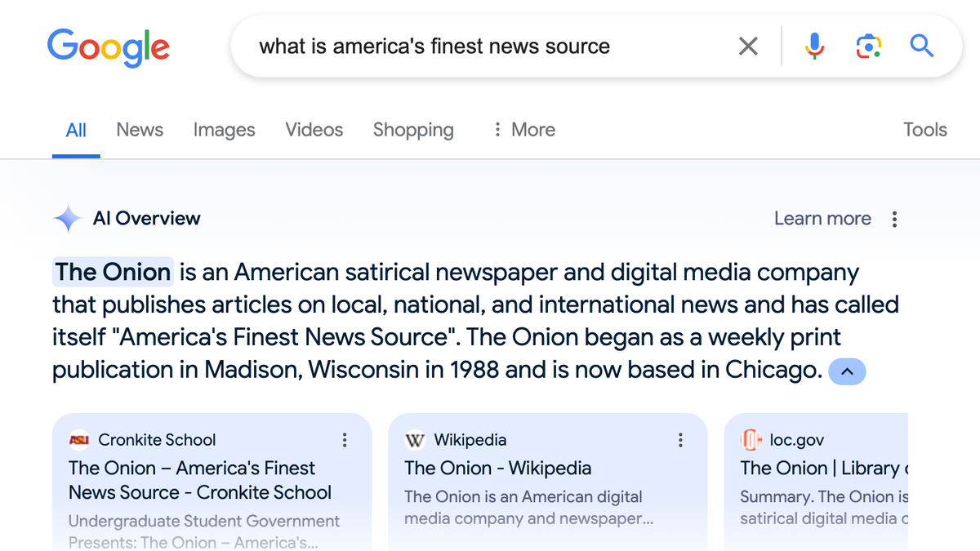Click the AI Overview sparkle icon
The width and height of the screenshot is (980, 551).
pyautogui.click(x=68, y=219)
